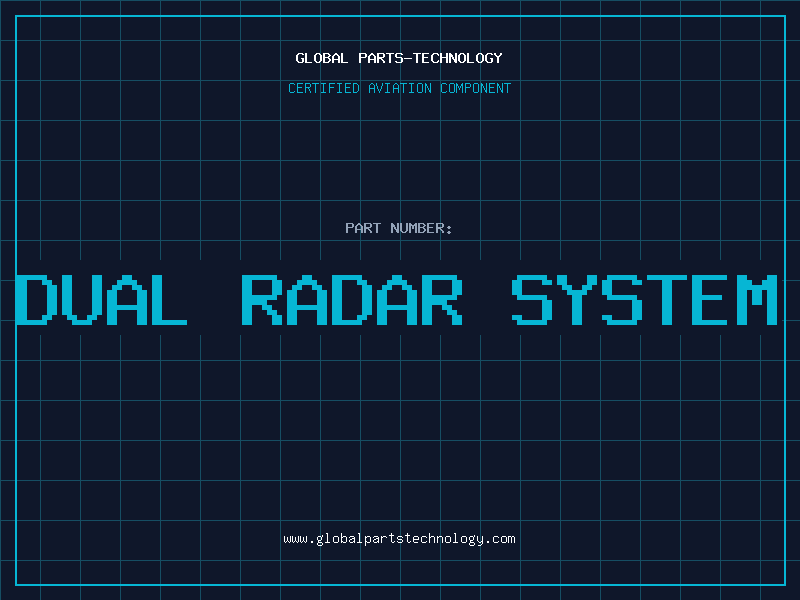Click the word RADAR in large text
This screenshot has width=800, height=600.
tap(353, 299)
